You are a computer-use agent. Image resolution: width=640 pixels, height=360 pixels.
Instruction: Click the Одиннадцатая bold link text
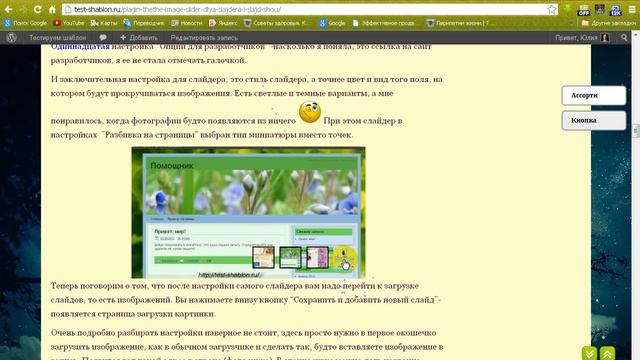(x=80, y=47)
